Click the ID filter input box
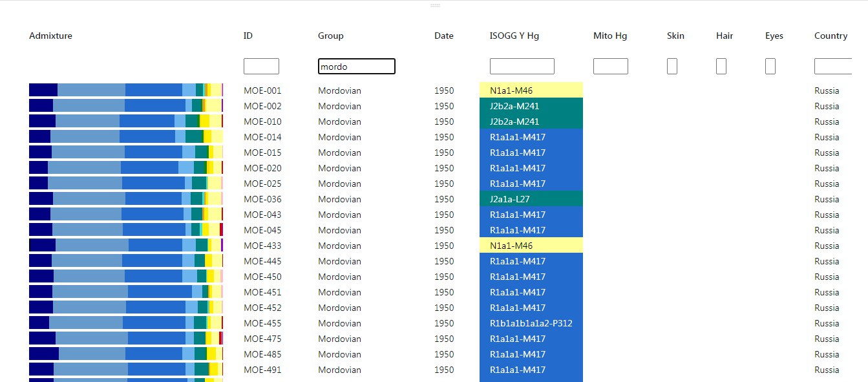 coord(261,66)
